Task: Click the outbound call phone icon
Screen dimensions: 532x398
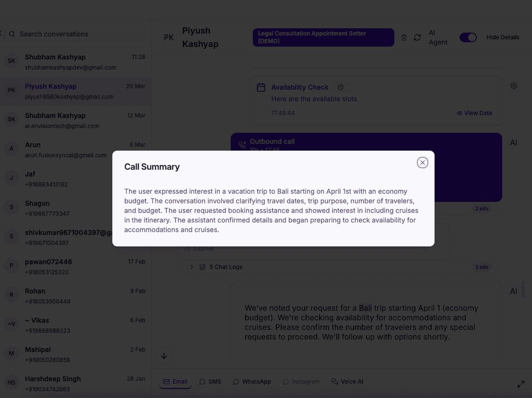Action: click(242, 145)
